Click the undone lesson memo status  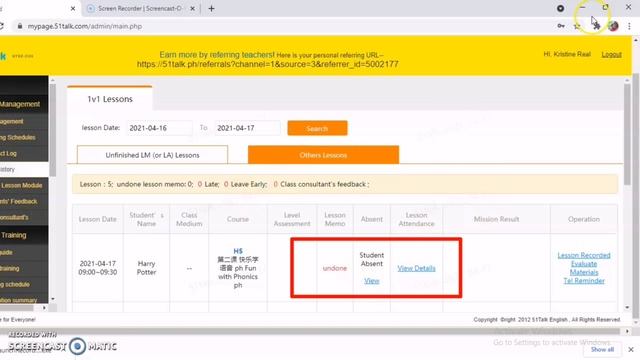335,268
